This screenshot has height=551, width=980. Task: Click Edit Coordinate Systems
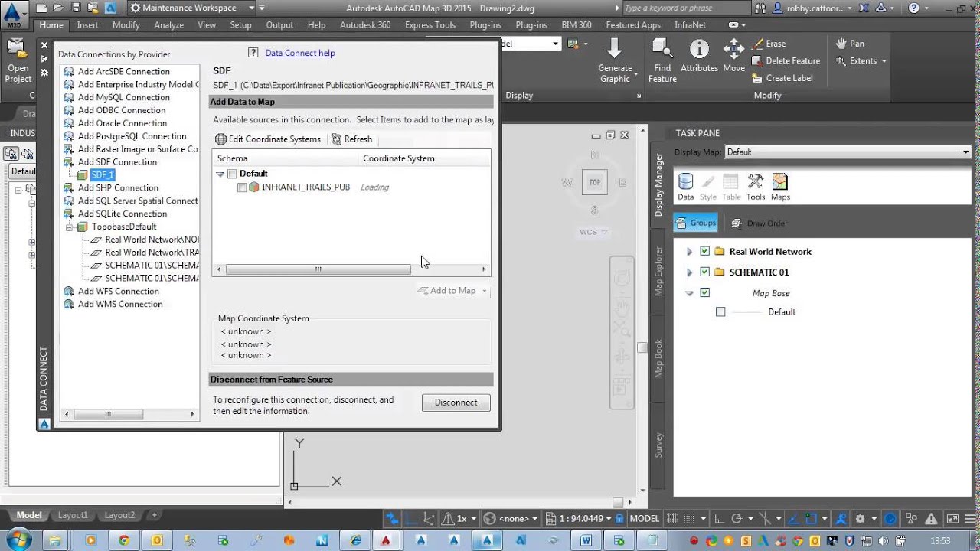[x=268, y=139]
